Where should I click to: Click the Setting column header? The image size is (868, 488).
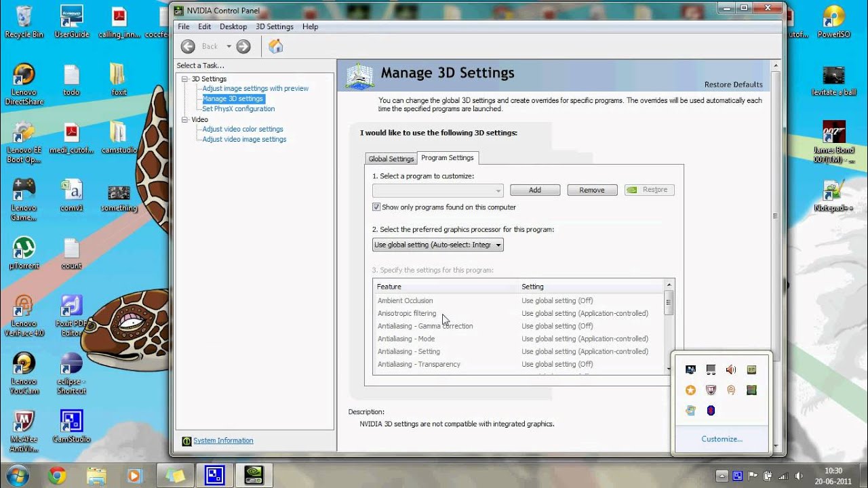coord(590,286)
